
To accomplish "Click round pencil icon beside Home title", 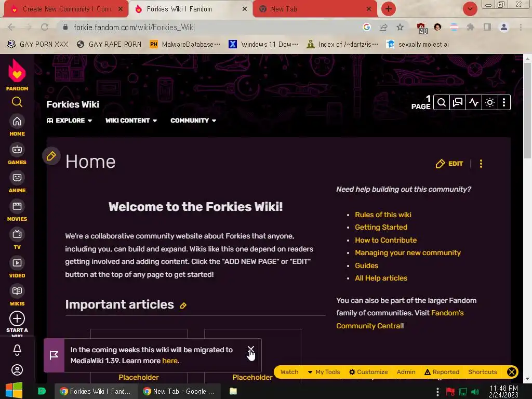I will [x=51, y=156].
